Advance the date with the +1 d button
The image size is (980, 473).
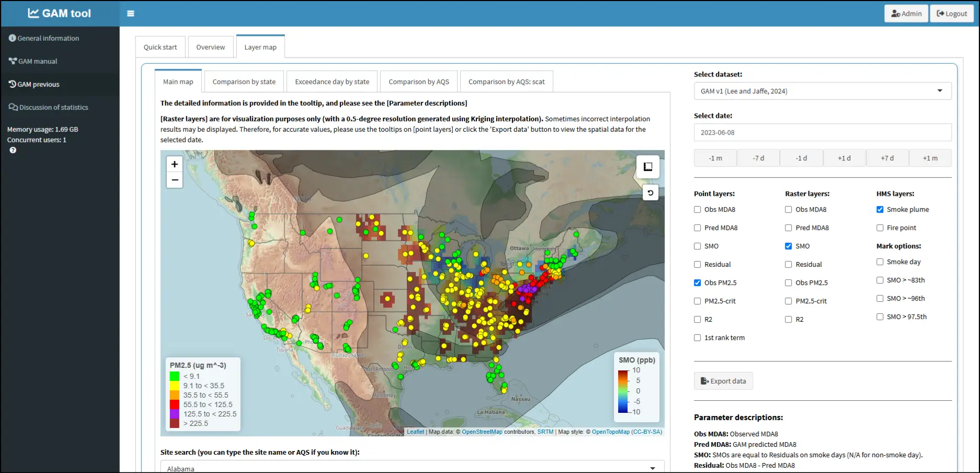[844, 158]
